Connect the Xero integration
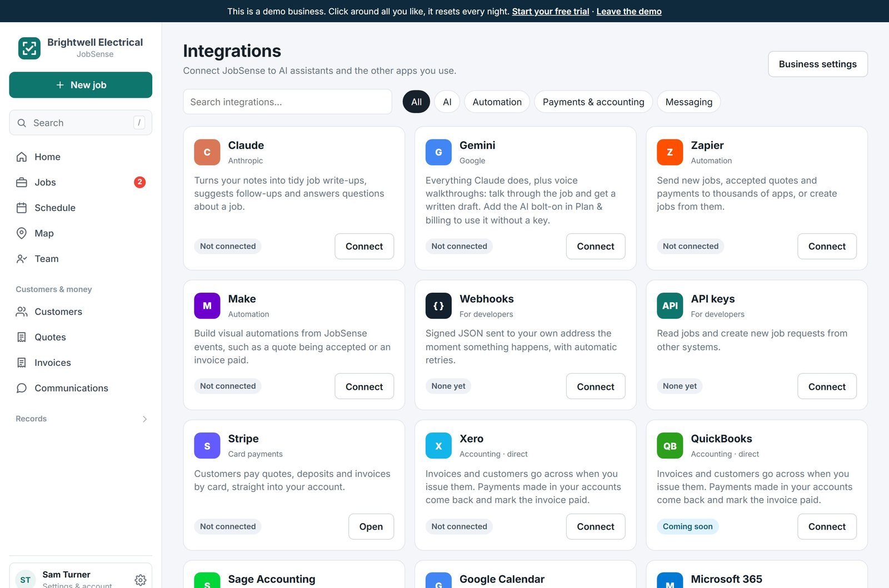 [596, 527]
